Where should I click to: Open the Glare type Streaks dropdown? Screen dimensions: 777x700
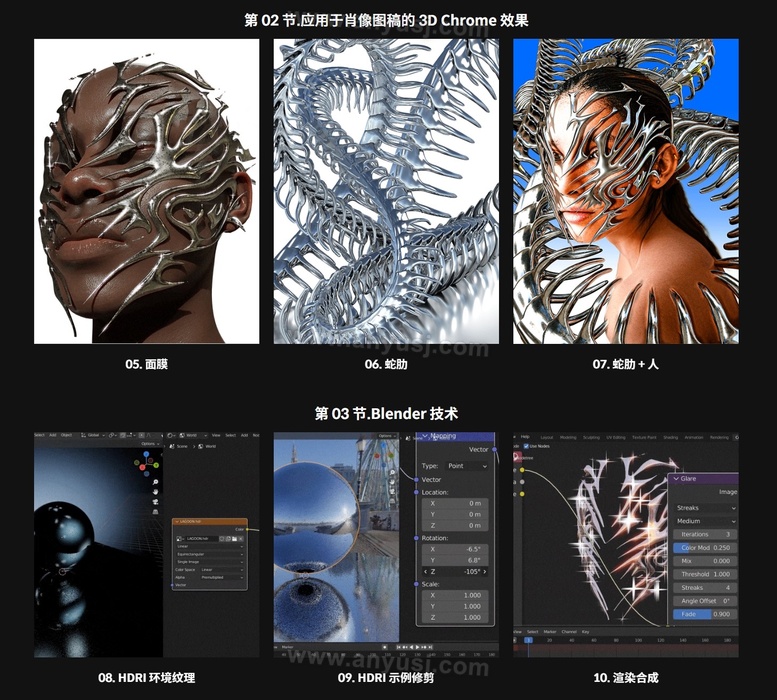tap(705, 508)
